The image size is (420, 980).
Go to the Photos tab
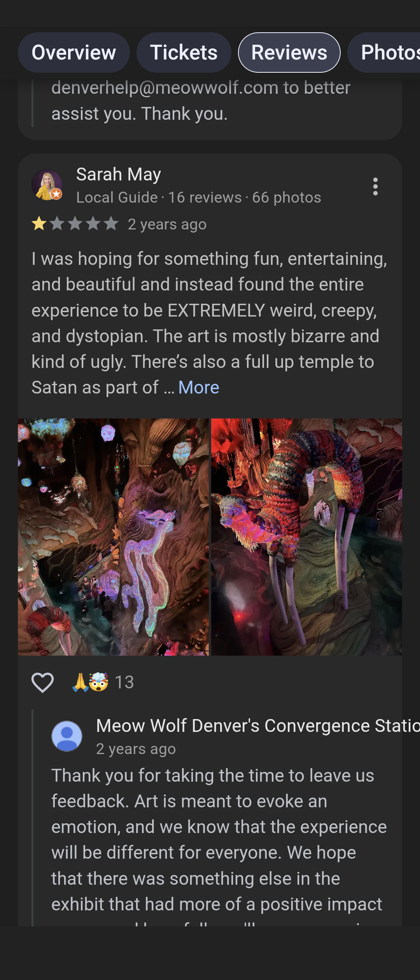384,52
